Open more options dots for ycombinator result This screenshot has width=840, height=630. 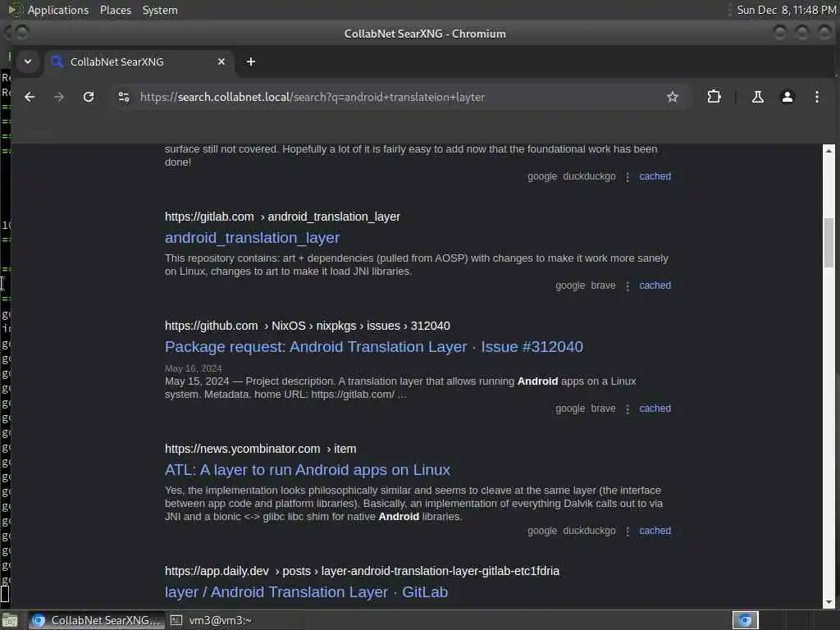(628, 532)
